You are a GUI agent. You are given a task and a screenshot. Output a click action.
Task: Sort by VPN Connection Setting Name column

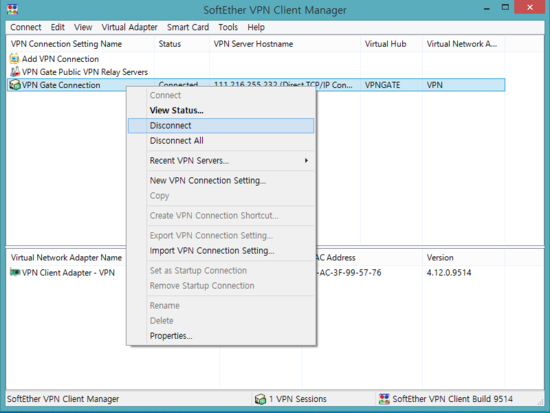(x=80, y=44)
